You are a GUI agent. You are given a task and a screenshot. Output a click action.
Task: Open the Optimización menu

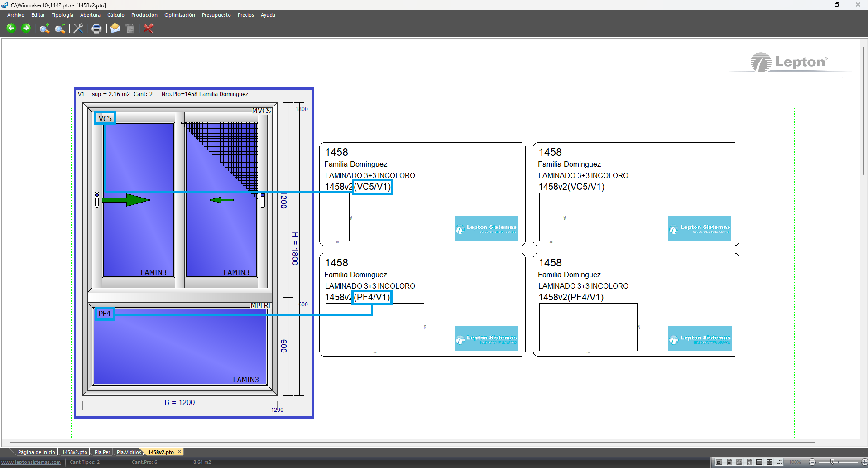pyautogui.click(x=179, y=15)
